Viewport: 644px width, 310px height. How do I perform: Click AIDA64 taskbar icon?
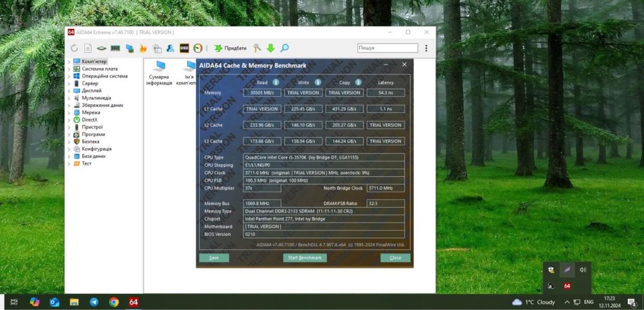(133, 302)
